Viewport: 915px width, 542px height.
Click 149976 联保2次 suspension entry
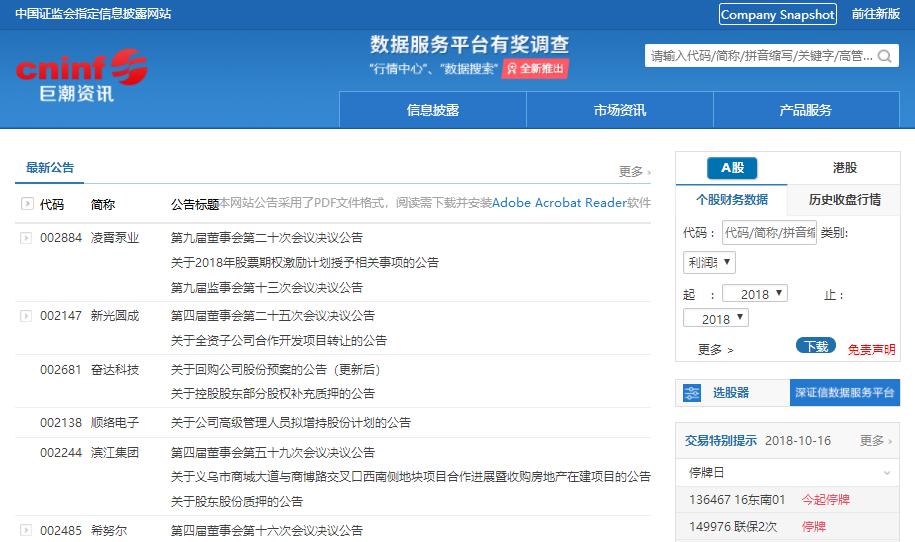(733, 526)
